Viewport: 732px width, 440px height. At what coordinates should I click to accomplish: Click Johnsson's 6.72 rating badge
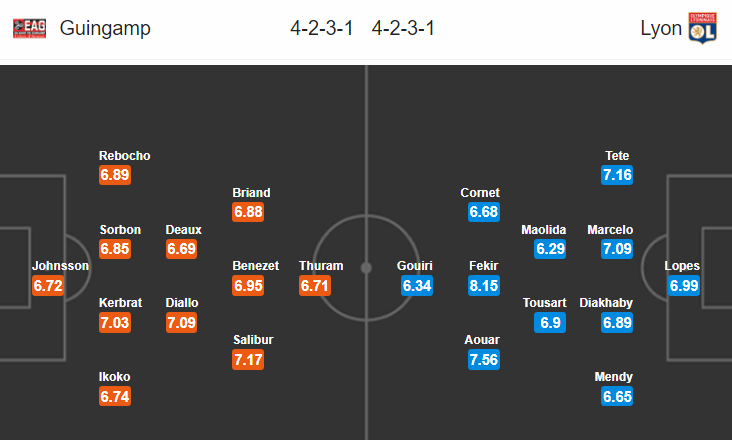(x=48, y=286)
